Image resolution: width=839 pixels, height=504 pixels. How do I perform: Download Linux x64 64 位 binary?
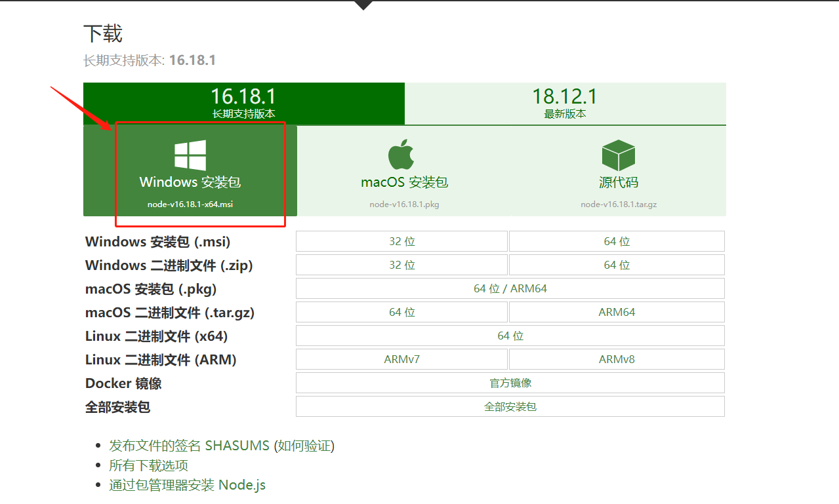510,336
